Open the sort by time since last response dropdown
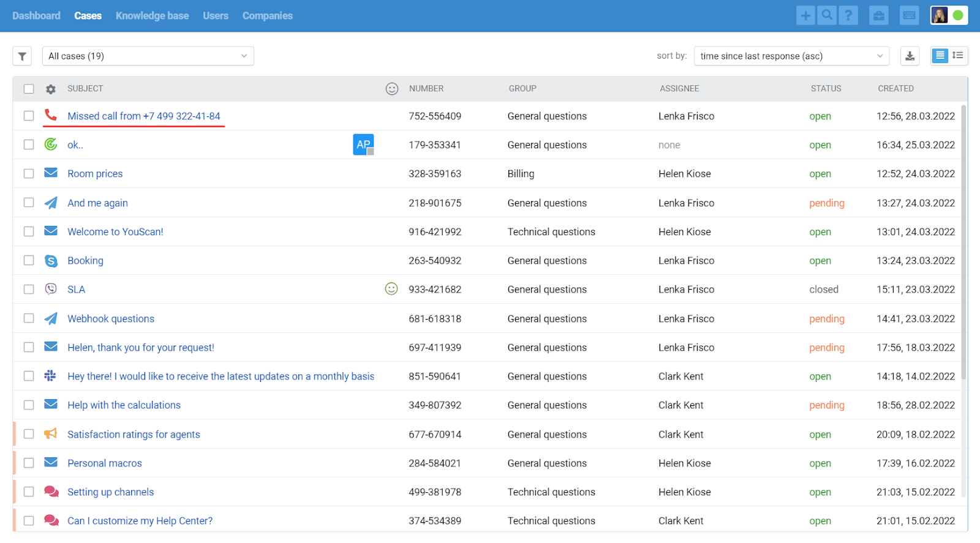 click(x=791, y=56)
